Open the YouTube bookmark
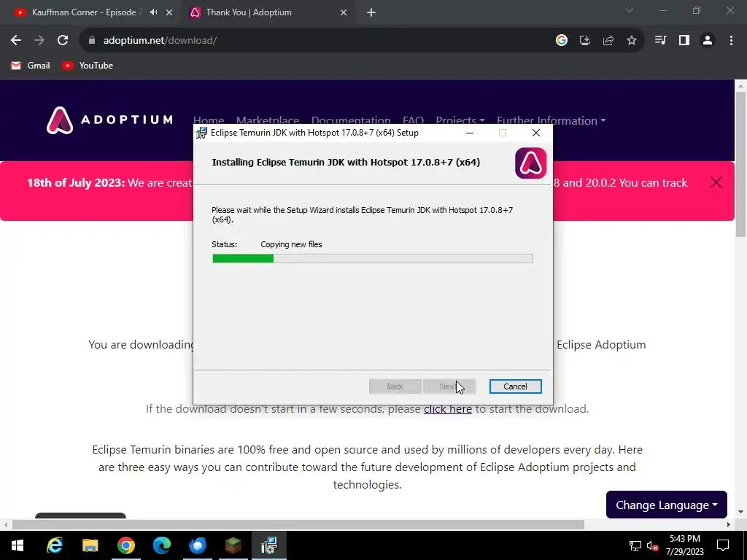This screenshot has height=560, width=747. pyautogui.click(x=88, y=66)
